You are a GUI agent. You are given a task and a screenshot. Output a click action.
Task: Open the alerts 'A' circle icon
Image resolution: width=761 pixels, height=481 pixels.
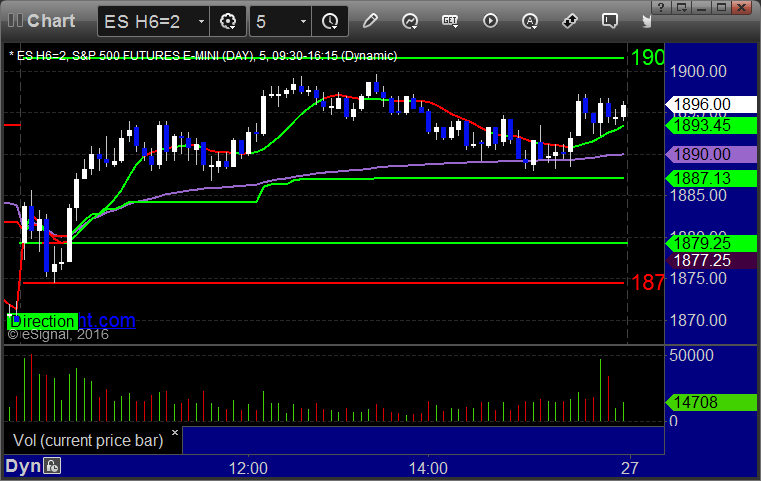point(530,21)
